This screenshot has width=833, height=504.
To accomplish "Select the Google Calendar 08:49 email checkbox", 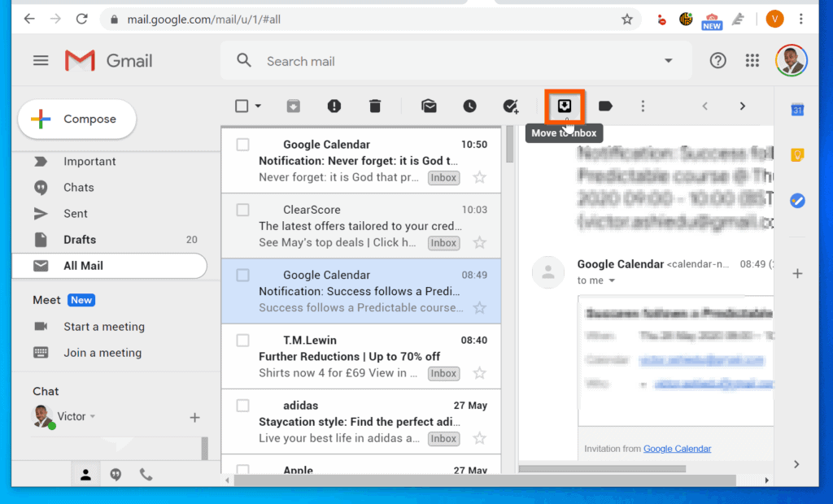I will [242, 275].
